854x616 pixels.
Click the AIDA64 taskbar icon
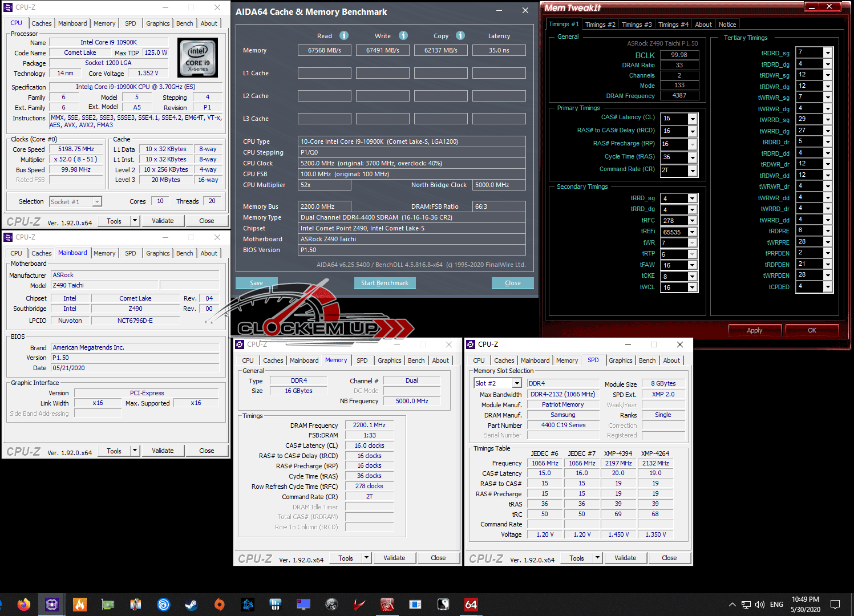[x=471, y=604]
